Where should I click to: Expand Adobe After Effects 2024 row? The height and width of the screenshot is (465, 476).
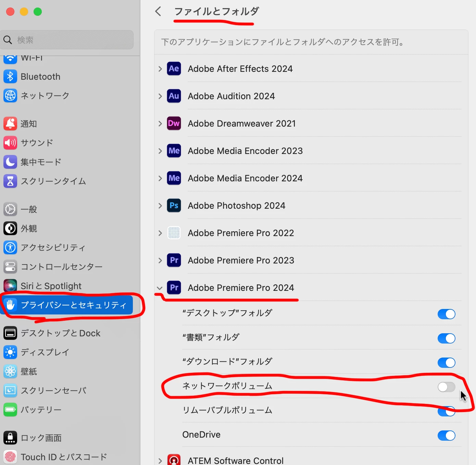point(160,69)
